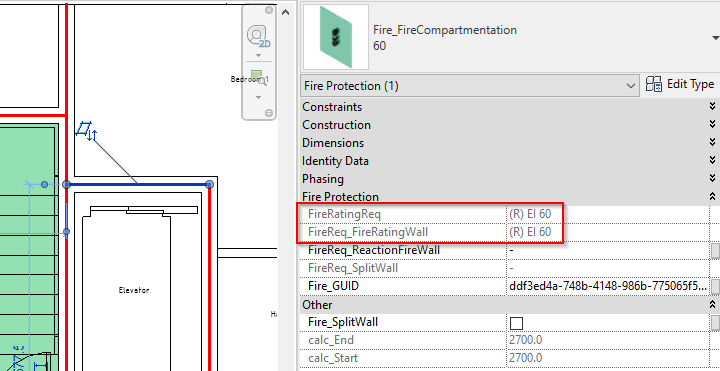Click the Fire_FireCompartmentation type thumbnail
The image size is (720, 371).
click(x=336, y=37)
